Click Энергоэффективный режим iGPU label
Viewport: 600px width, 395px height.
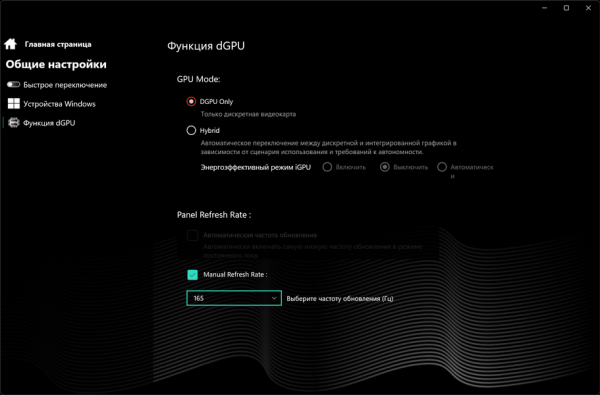[x=256, y=167]
